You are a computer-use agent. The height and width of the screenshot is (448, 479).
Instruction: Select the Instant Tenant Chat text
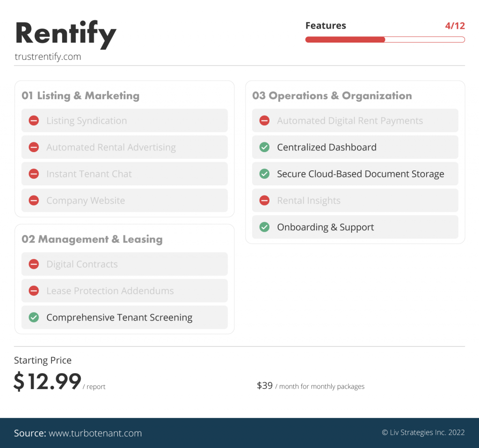tap(89, 174)
